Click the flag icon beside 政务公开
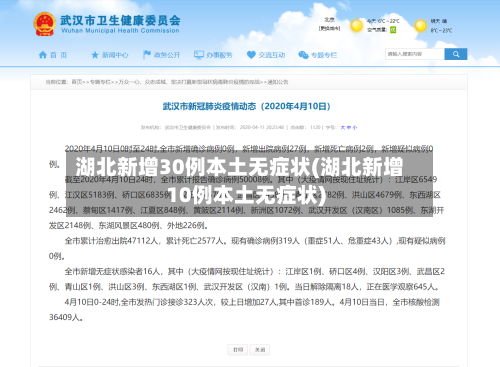 (x=147, y=55)
